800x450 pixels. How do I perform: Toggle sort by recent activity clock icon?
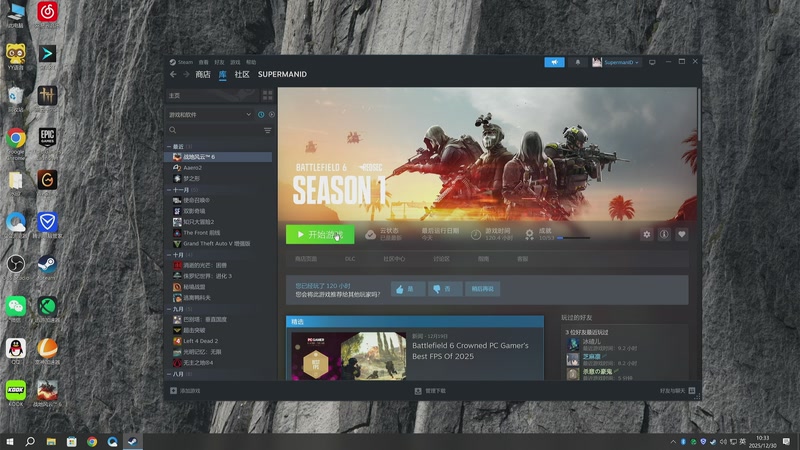[x=261, y=115]
